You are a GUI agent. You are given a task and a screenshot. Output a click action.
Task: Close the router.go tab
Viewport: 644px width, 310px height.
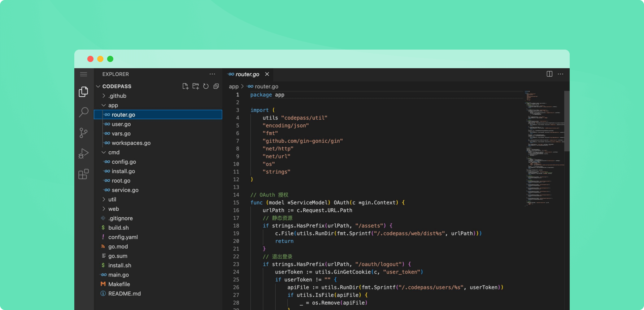267,74
